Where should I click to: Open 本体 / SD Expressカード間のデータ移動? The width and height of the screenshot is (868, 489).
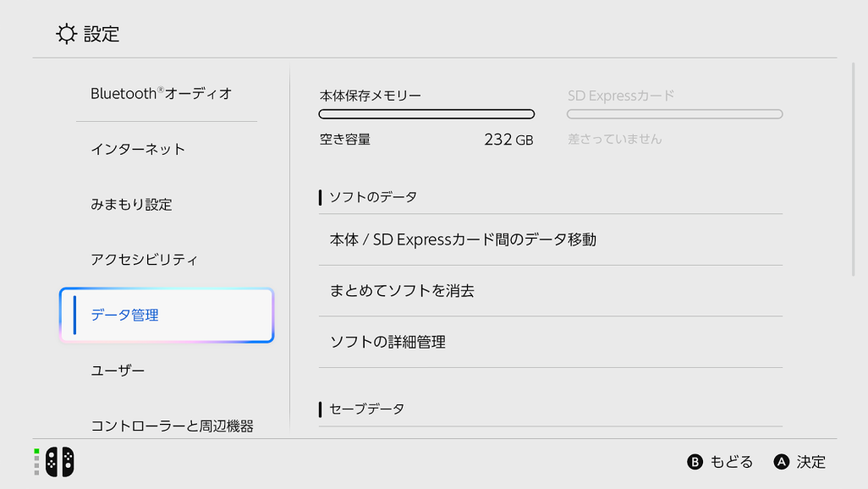coord(551,239)
